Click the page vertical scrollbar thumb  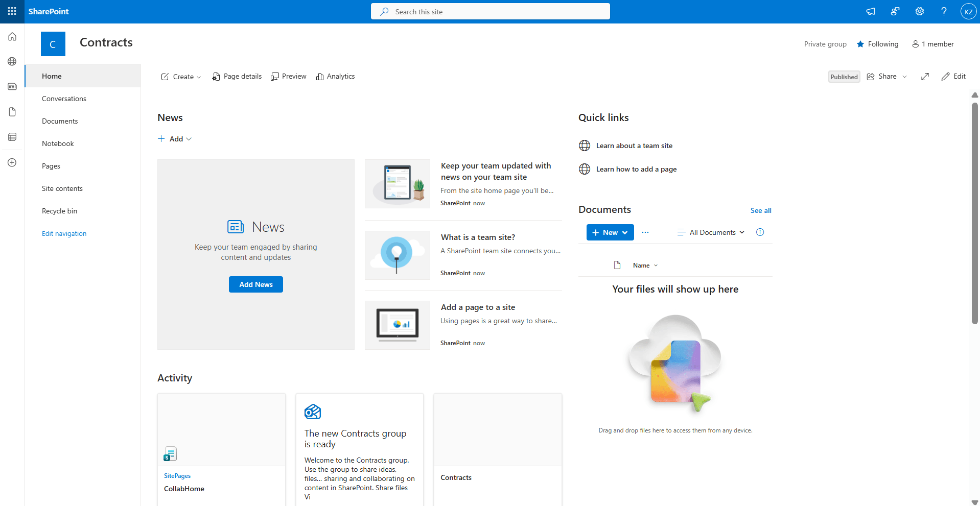coord(975,213)
